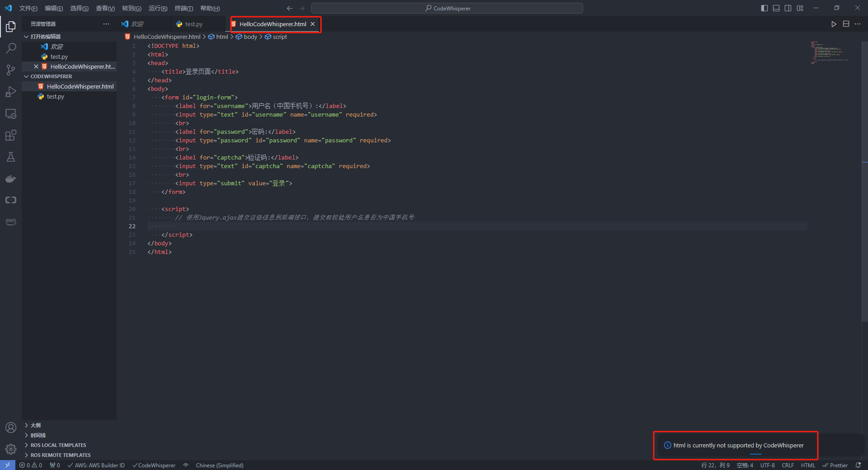868x470 pixels.
Task: Click the forwarded ports indicator showing 0
Action: [x=55, y=465]
